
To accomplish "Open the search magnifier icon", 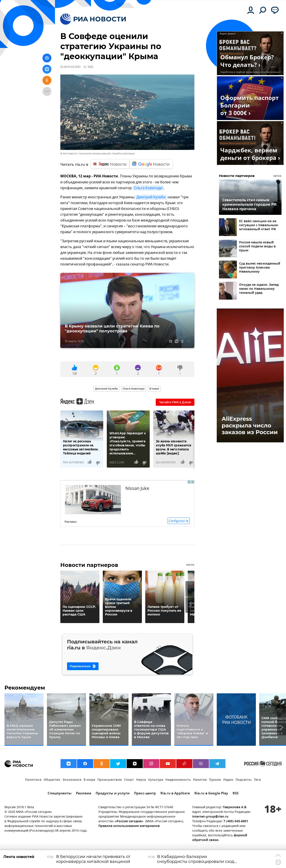I will point(262,10).
